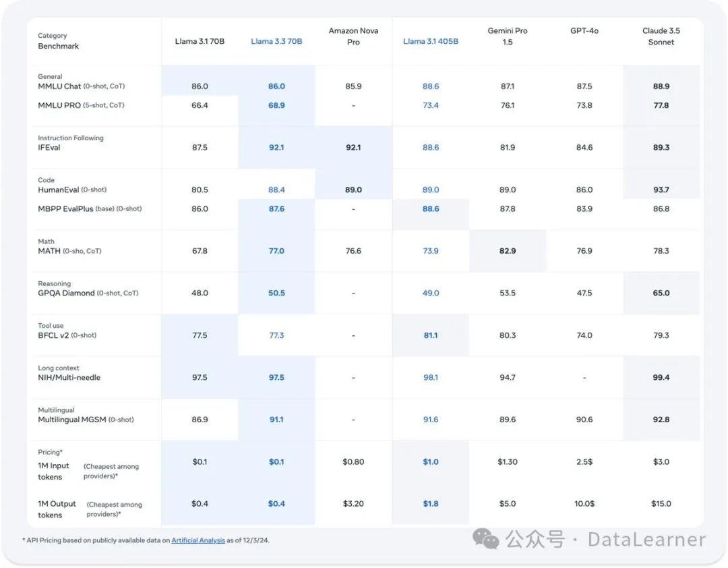Image resolution: width=728 pixels, height=568 pixels.
Task: Select Llama 3.3 70B MGSM score 91.1
Action: (x=276, y=420)
